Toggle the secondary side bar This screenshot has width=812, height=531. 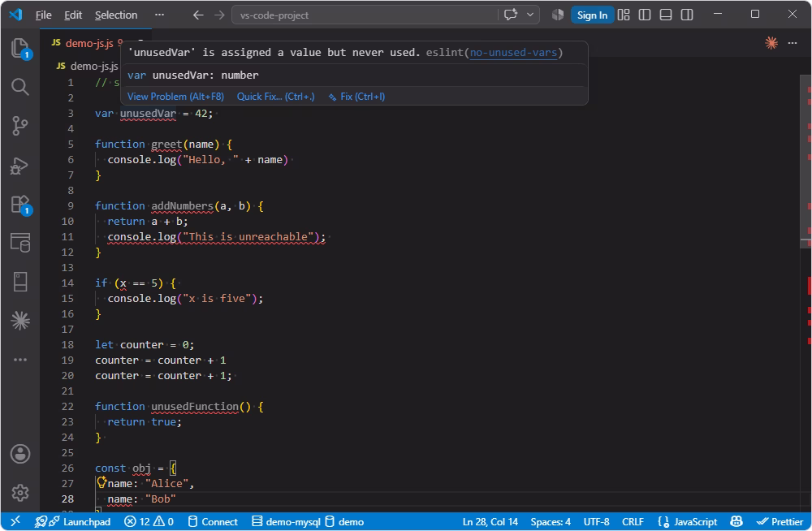687,15
